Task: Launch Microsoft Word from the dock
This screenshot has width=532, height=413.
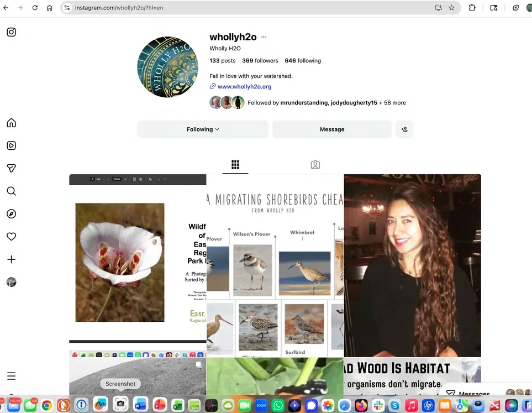Action: 140,405
